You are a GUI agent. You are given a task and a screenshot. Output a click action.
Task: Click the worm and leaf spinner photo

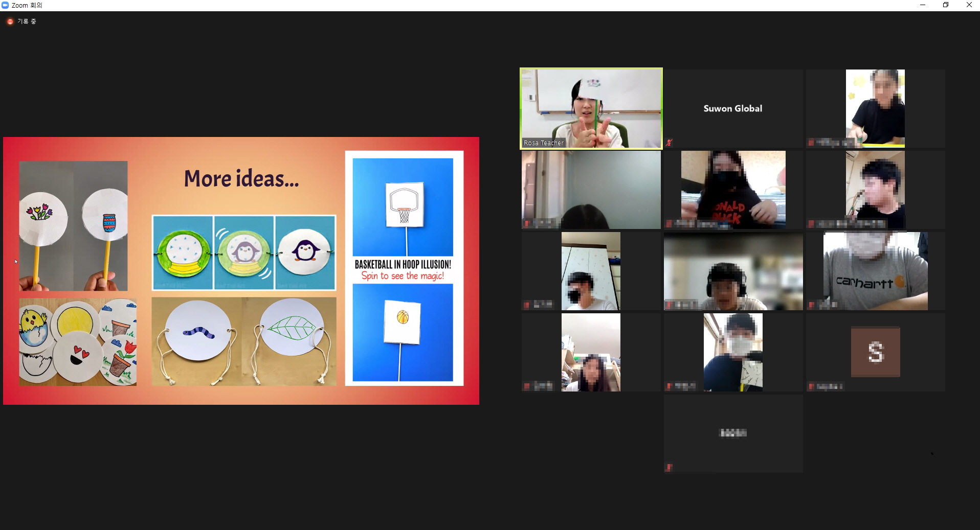click(244, 341)
